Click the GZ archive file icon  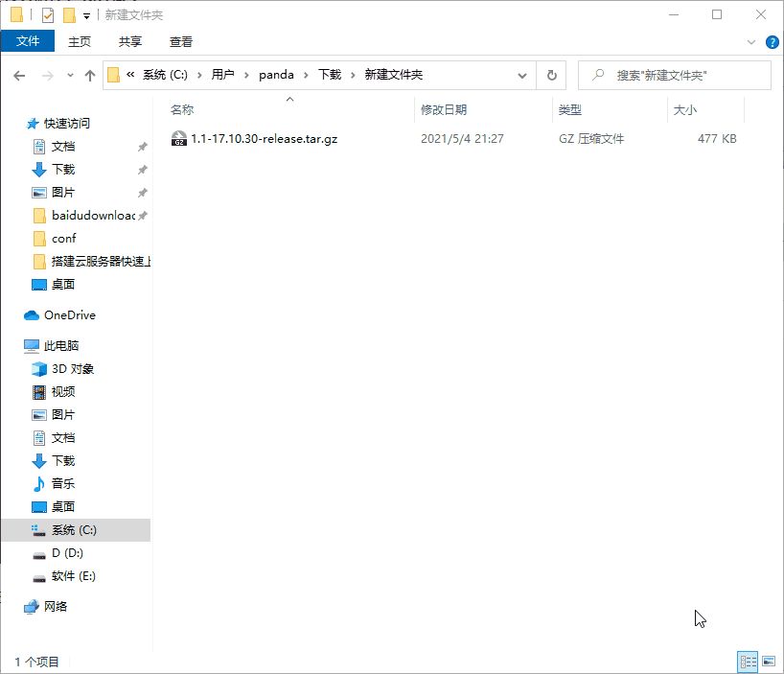(x=179, y=138)
